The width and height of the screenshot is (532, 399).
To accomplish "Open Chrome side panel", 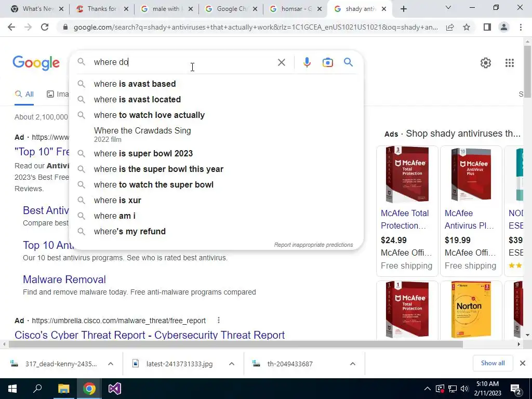I will pos(487,27).
